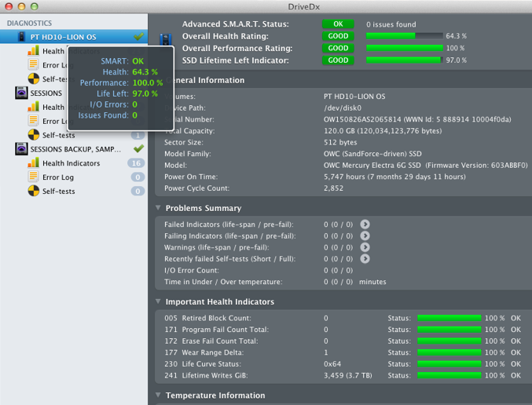Collapse the Problems Summary section

point(158,208)
